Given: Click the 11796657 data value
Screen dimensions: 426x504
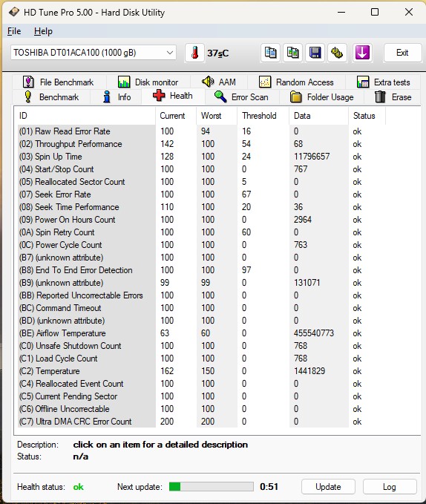Looking at the screenshot, I should [312, 157].
